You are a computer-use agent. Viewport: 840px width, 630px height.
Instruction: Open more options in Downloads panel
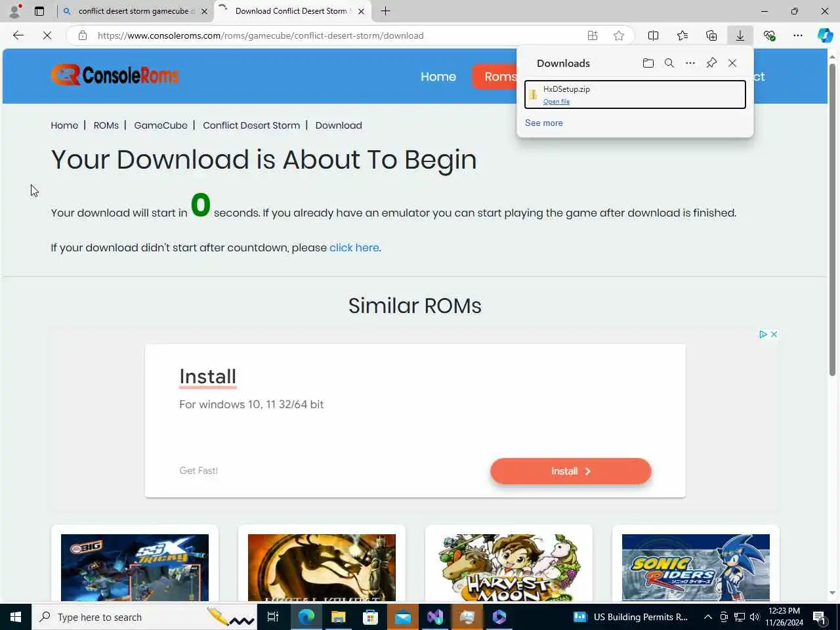tap(690, 63)
